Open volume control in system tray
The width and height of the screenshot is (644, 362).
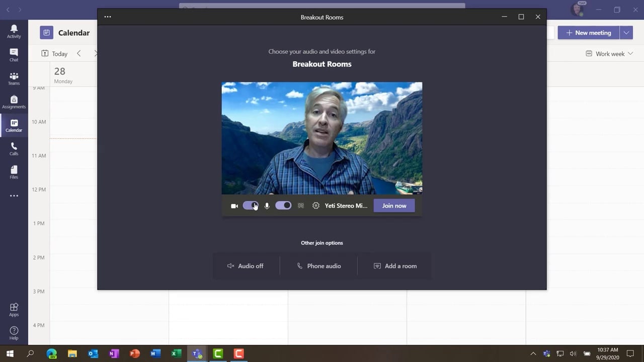573,353
